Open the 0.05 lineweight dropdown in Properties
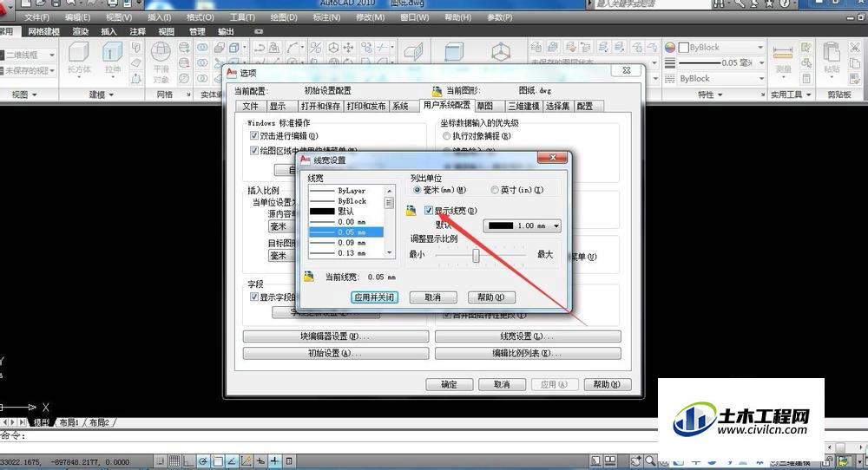This screenshot has width=868, height=470. coord(721,63)
